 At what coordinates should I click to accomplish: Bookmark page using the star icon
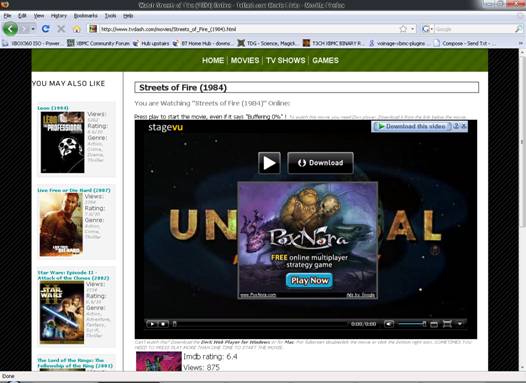click(x=403, y=29)
